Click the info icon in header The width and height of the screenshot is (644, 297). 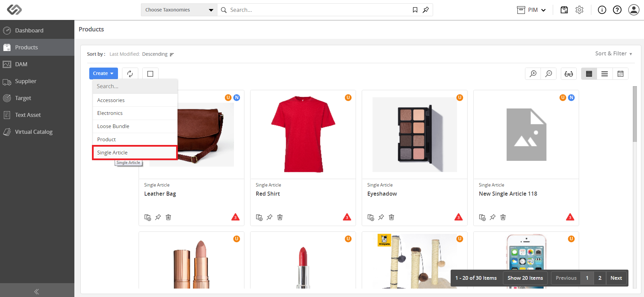point(602,10)
